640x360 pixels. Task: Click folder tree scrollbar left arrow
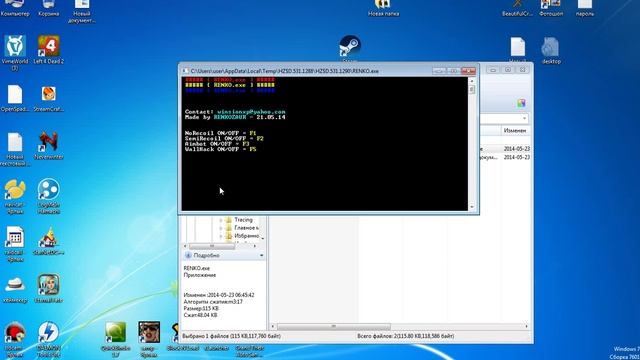[x=185, y=246]
